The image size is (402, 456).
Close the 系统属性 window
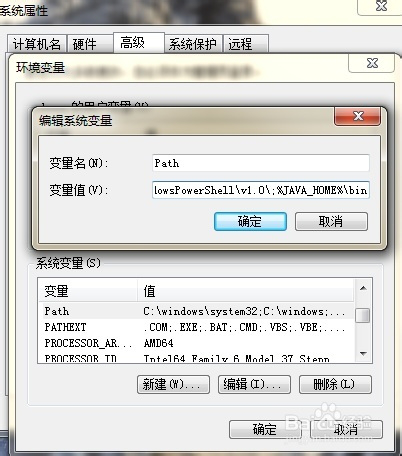381,6
